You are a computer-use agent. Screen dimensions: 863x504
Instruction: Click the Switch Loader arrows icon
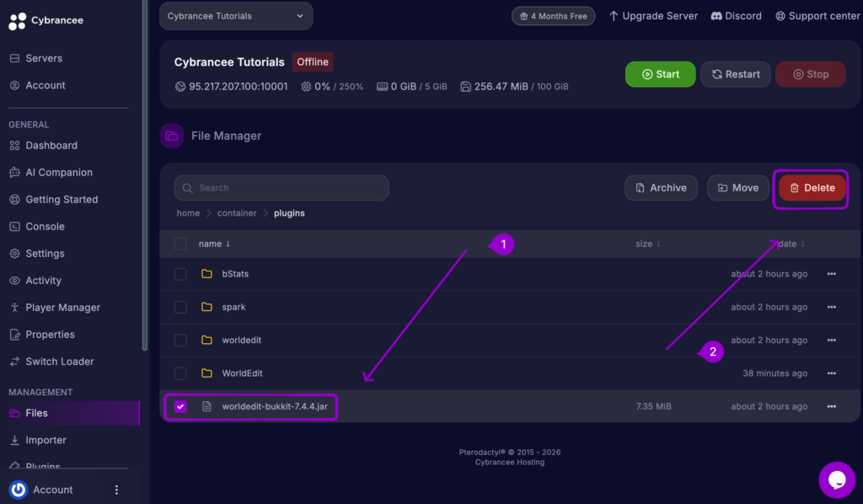coord(15,362)
